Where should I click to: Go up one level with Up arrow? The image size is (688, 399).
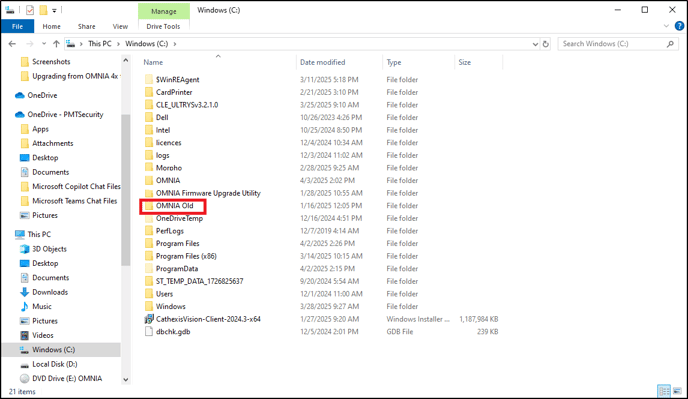(56, 44)
